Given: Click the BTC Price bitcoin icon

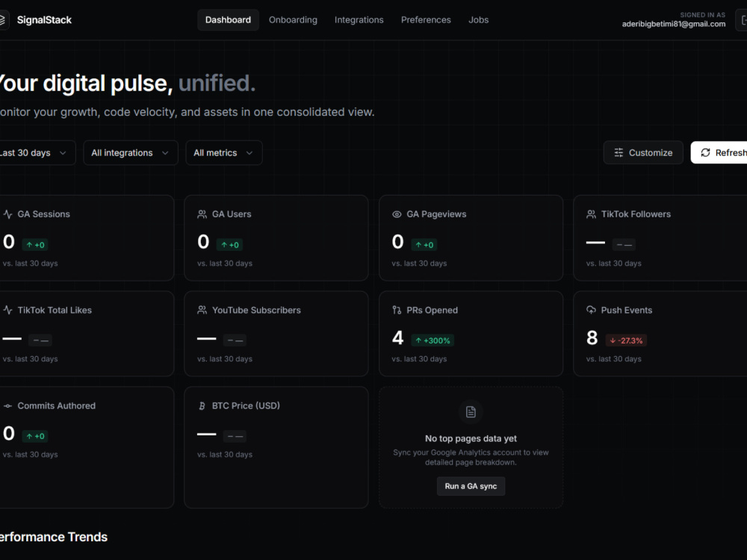Looking at the screenshot, I should click(202, 405).
